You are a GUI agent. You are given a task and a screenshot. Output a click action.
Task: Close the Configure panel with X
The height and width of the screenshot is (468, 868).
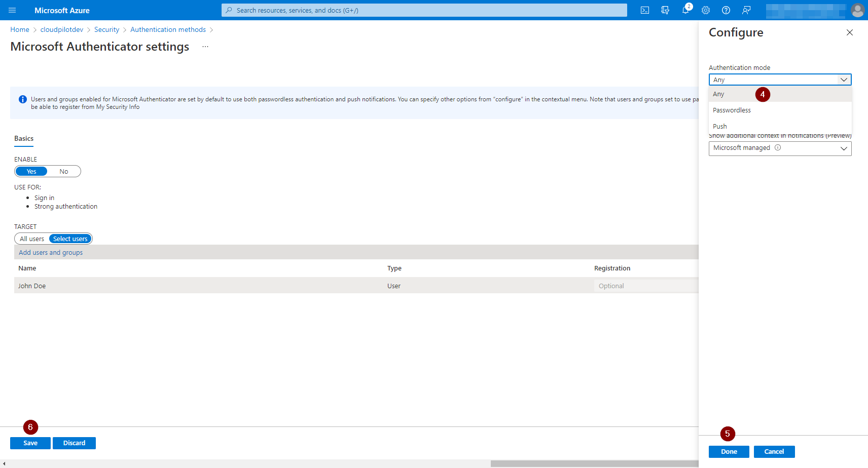(850, 32)
